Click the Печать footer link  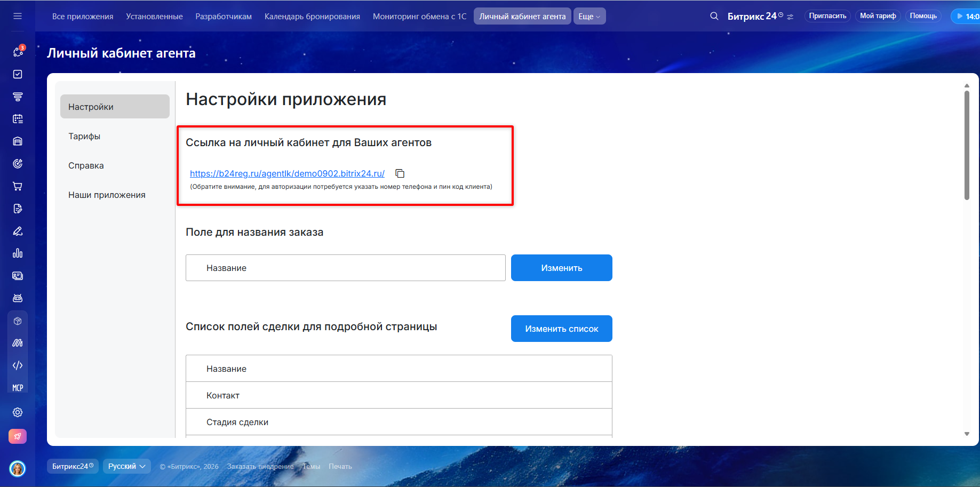point(340,466)
